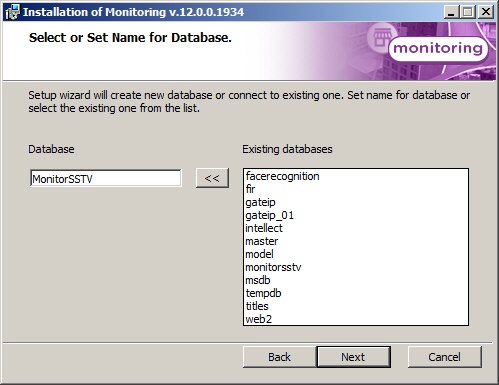Select facerecognition in existing databases

[282, 176]
